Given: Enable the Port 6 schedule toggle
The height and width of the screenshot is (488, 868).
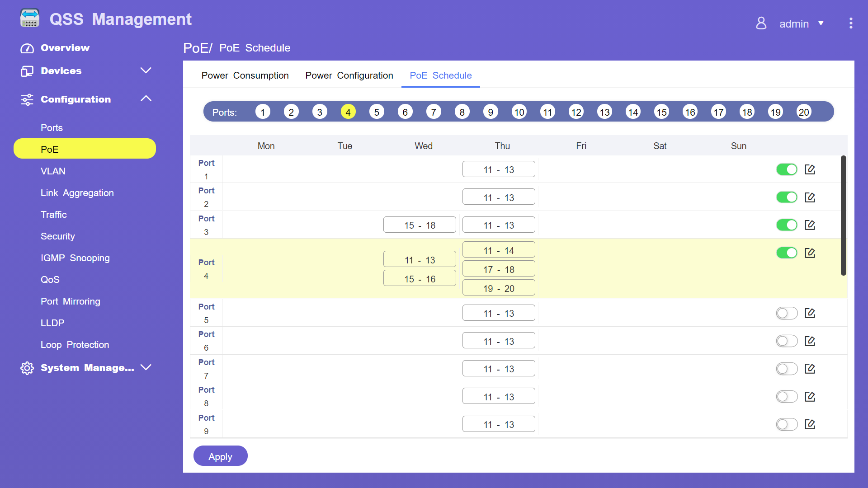Looking at the screenshot, I should [787, 341].
